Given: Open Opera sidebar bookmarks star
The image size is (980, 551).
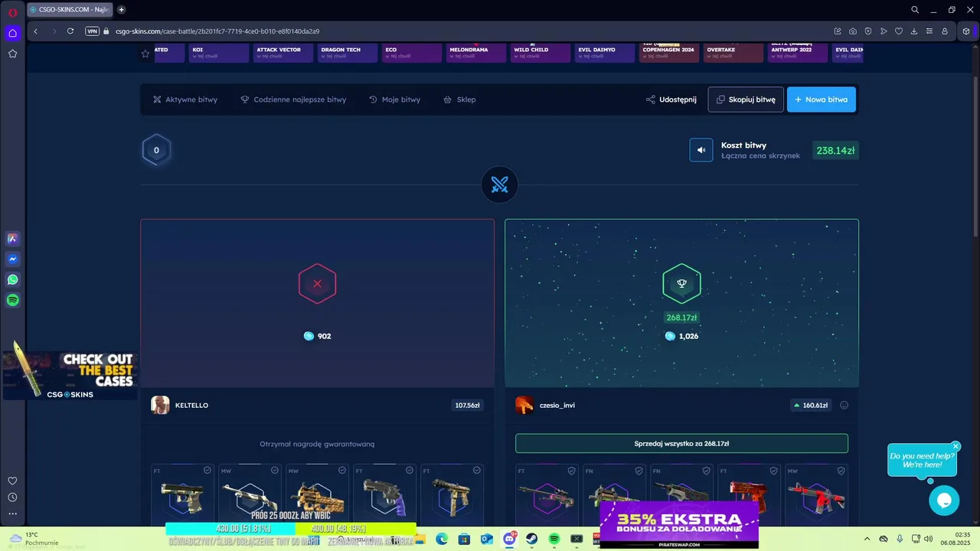Looking at the screenshot, I should coord(12,54).
